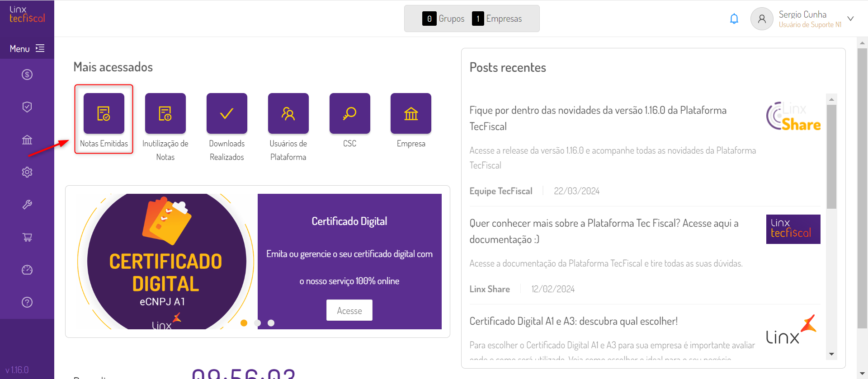Viewport: 868px width, 379px height.
Task: Open sidebar help question-mark icon
Action: 27,302
